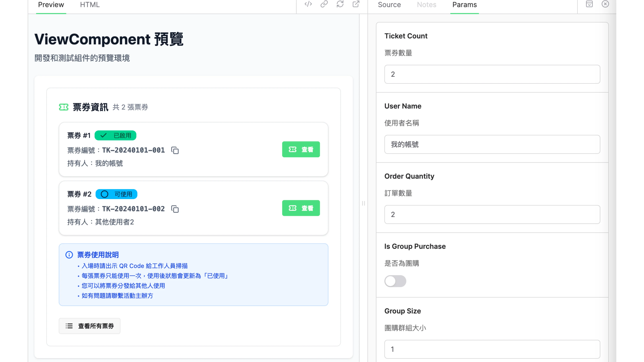The height and width of the screenshot is (362, 644).
Task: Select the Notes tab
Action: click(427, 5)
